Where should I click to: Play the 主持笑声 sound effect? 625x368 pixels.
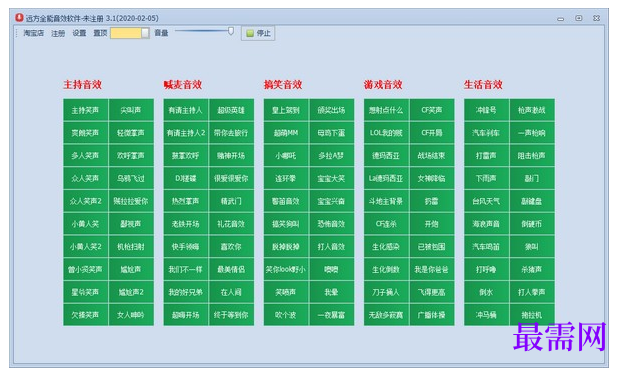[x=85, y=110]
